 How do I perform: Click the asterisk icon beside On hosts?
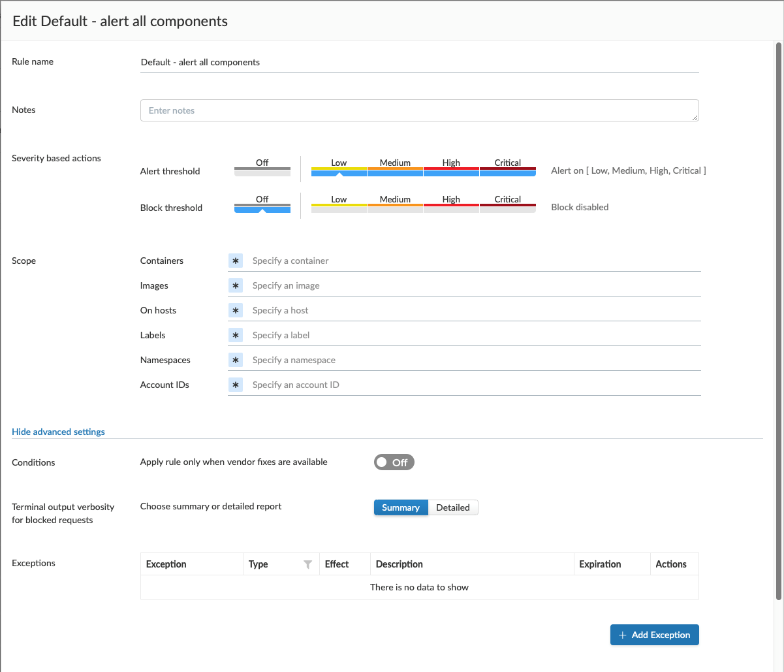coord(236,310)
